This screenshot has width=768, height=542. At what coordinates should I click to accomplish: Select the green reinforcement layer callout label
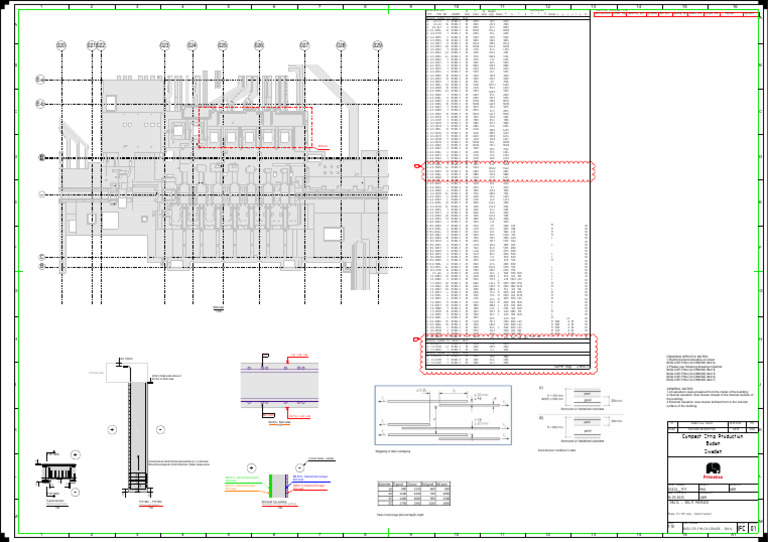[x=242, y=479]
